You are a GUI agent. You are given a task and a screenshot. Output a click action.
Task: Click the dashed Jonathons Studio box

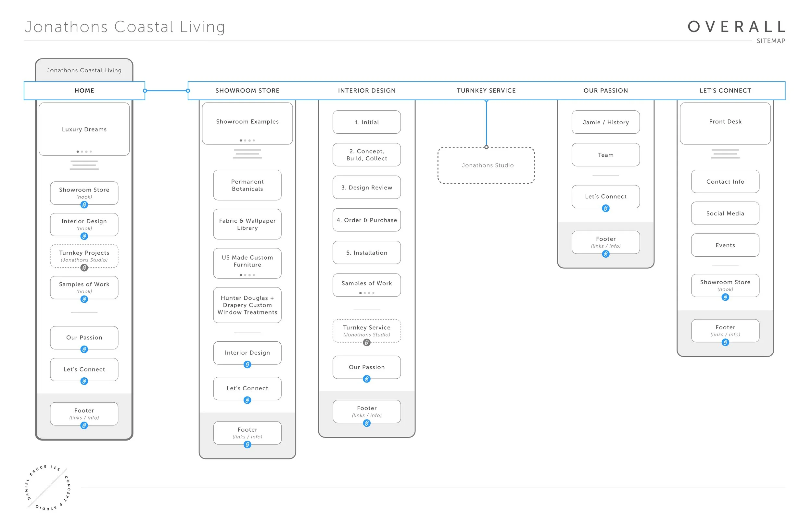coord(486,165)
